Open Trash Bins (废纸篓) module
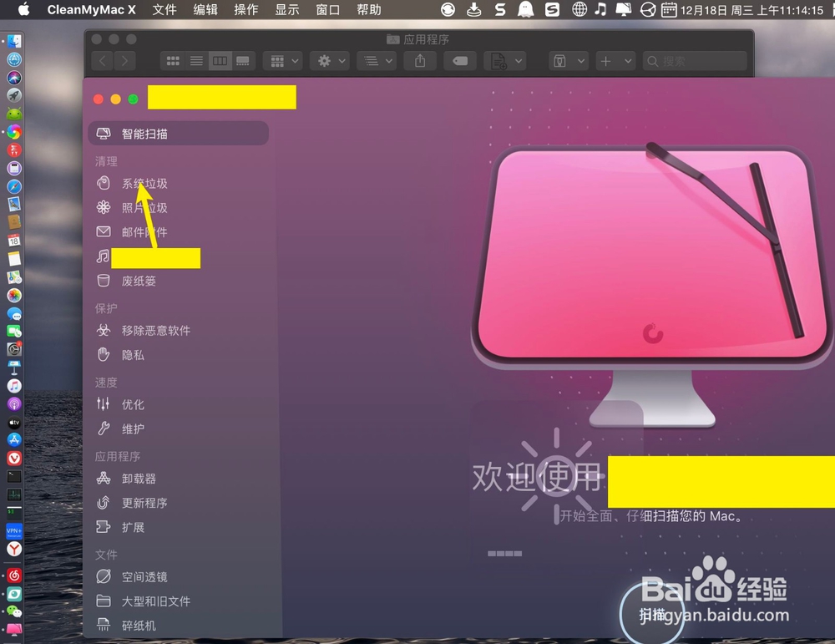This screenshot has height=644, width=835. [x=139, y=281]
